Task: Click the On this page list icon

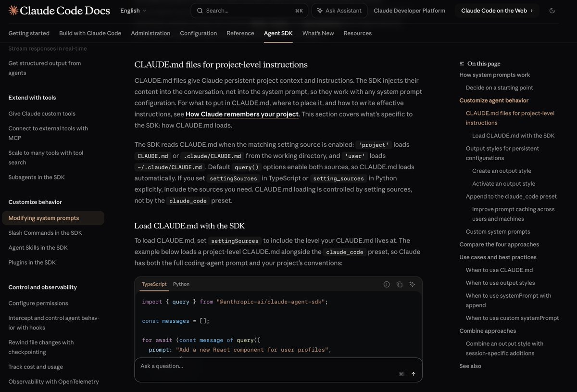Action: 462,63
